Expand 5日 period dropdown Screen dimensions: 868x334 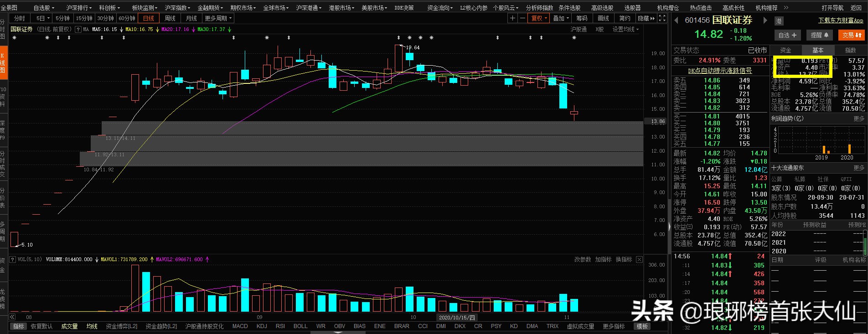coord(42,18)
